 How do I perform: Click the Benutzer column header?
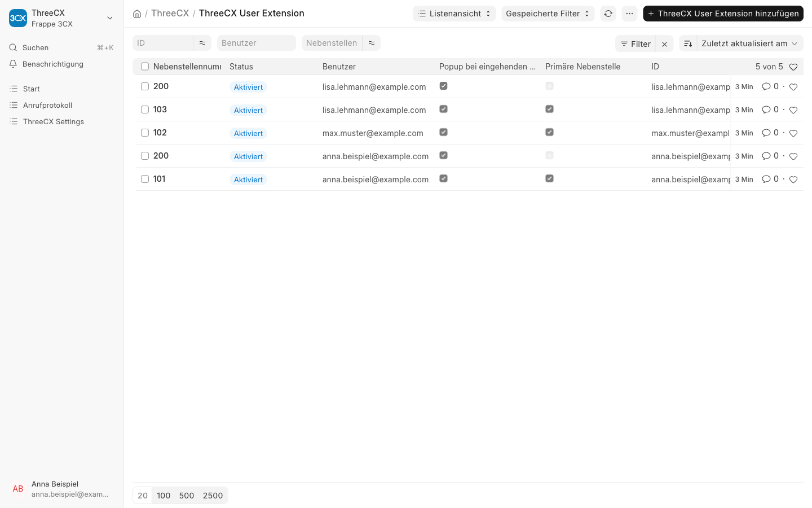(x=339, y=67)
